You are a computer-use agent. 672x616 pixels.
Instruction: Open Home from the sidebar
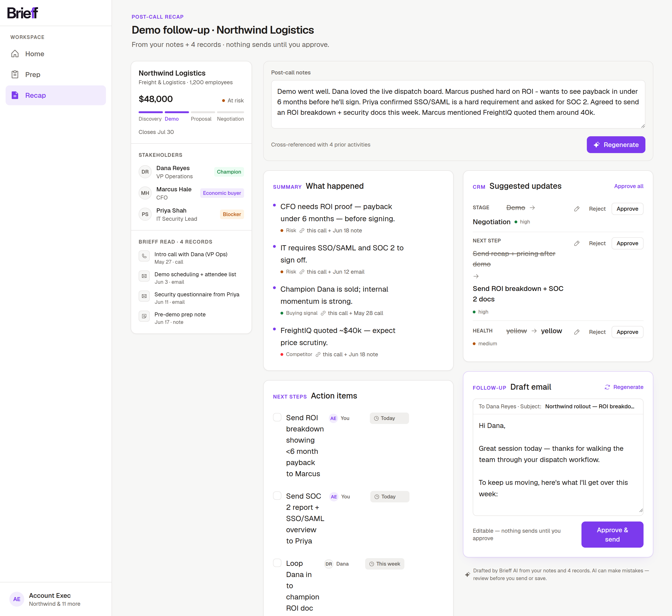[x=56, y=54]
